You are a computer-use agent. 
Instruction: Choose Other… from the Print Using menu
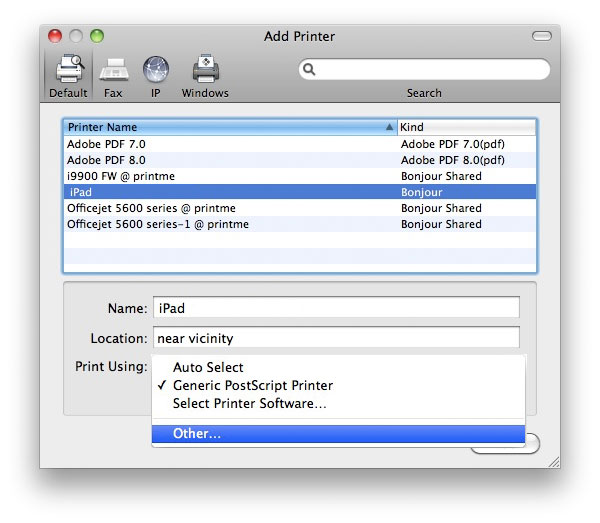coord(338,434)
